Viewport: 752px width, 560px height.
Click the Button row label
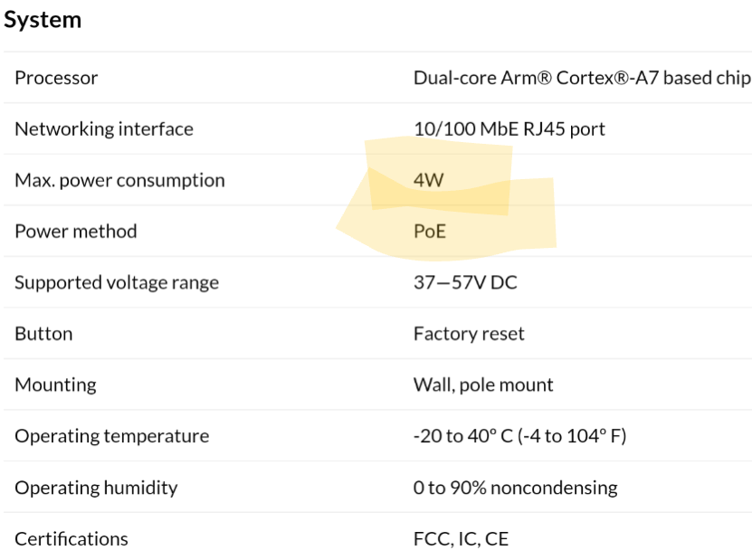(43, 334)
